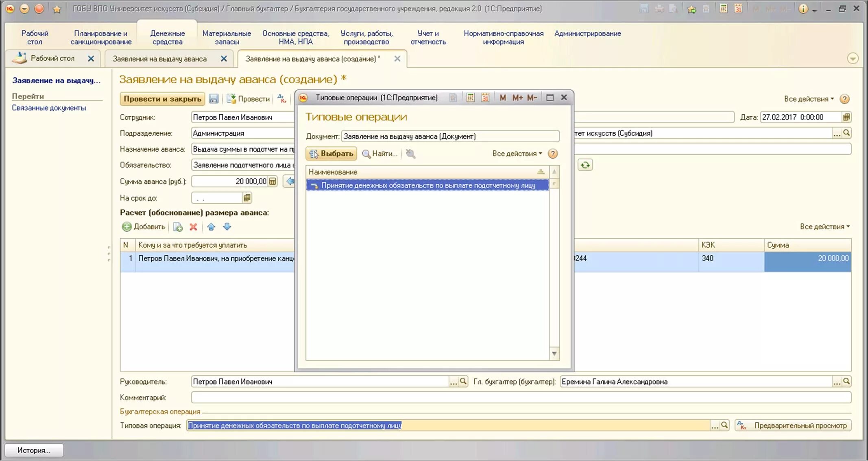The height and width of the screenshot is (461, 868).
Task: Open the ellipsis selector for Типовая операция
Action: pos(715,425)
